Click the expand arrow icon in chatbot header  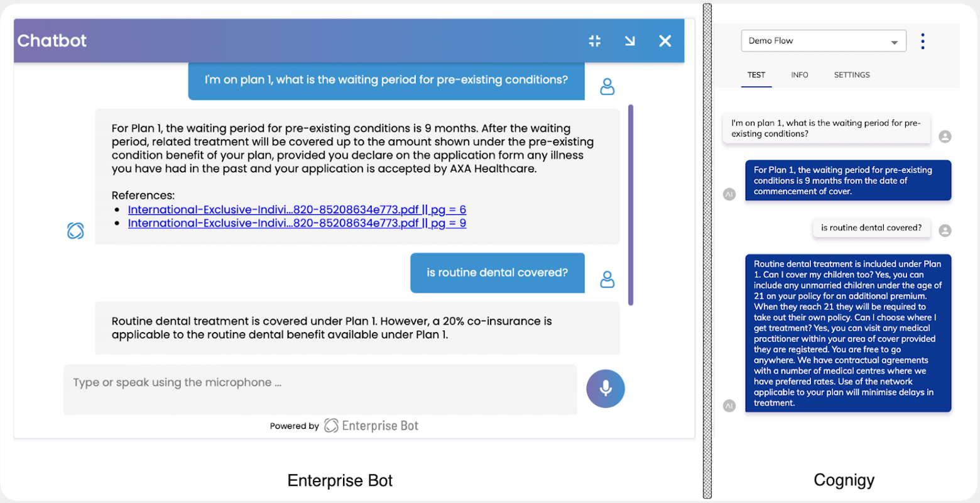[631, 40]
